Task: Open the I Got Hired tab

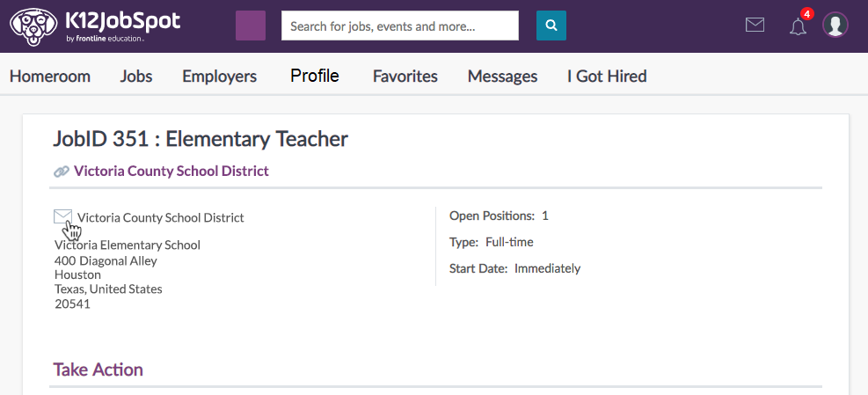Action: tap(608, 76)
